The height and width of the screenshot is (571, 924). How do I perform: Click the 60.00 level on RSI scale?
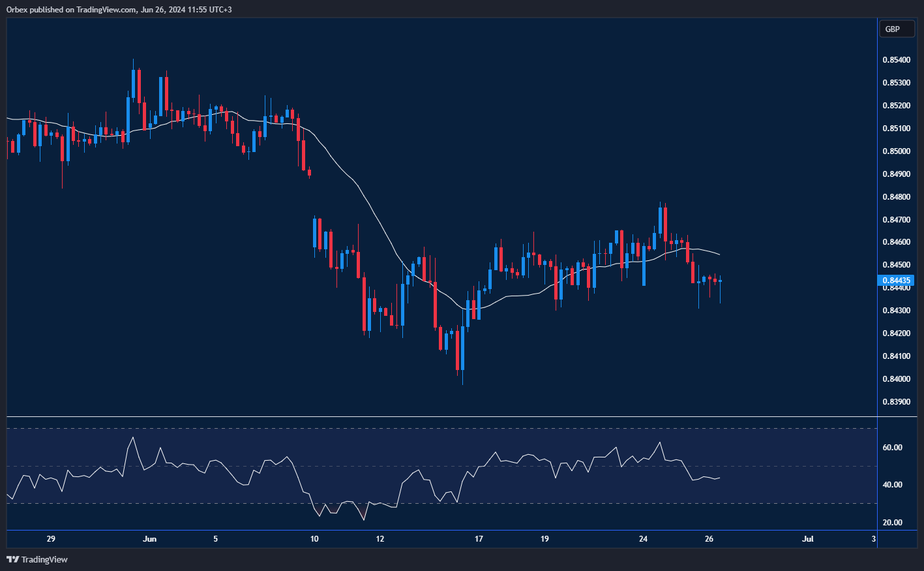click(892, 448)
